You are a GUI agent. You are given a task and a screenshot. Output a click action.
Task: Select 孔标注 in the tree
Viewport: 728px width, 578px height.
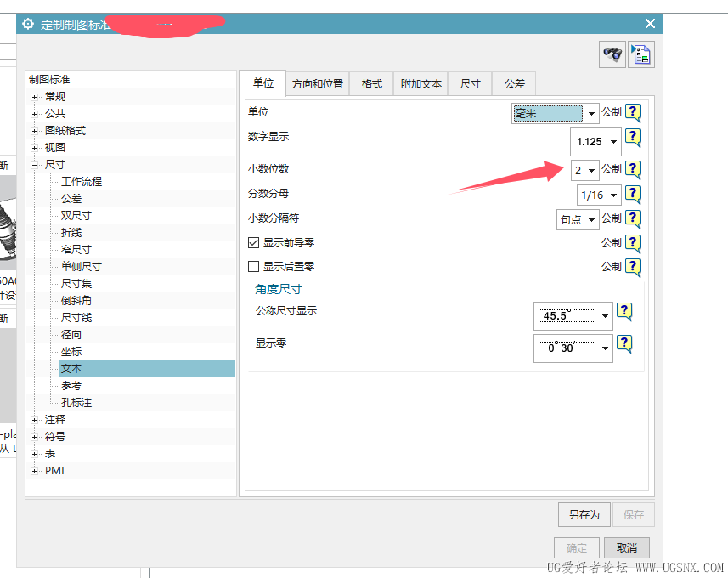tap(76, 403)
